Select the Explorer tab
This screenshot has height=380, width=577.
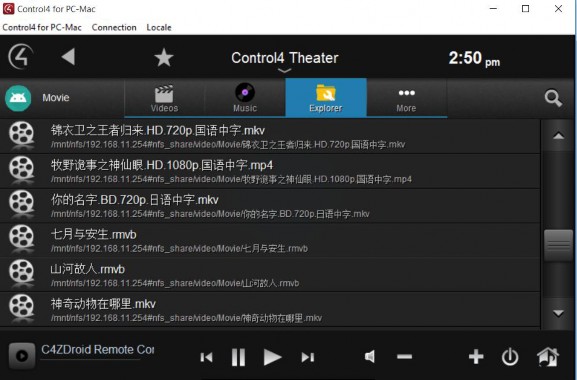pyautogui.click(x=326, y=97)
